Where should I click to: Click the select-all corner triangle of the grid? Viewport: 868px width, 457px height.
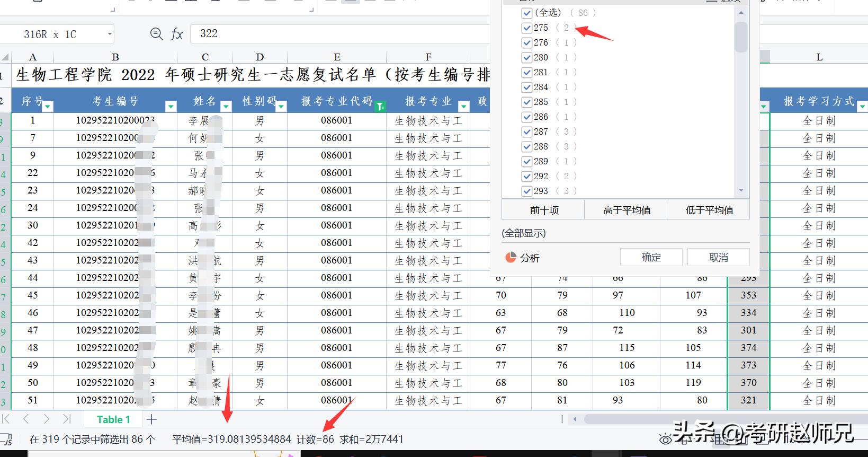[x=5, y=57]
